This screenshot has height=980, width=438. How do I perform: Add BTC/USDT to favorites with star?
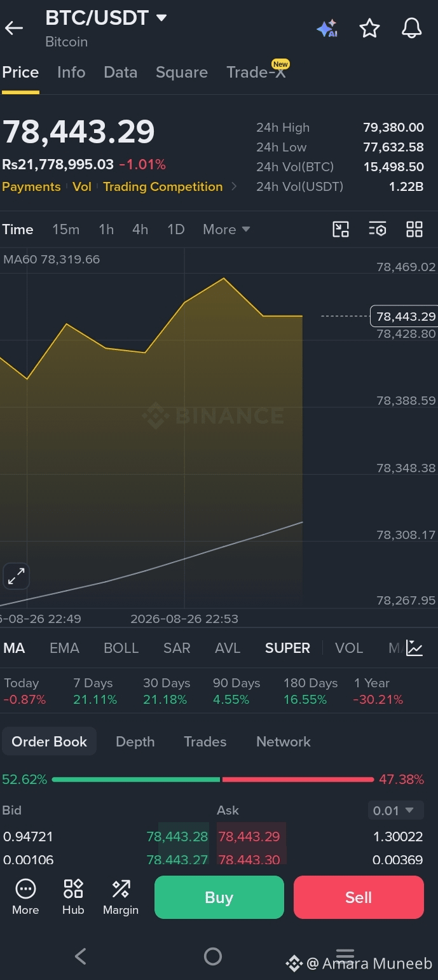click(x=369, y=28)
